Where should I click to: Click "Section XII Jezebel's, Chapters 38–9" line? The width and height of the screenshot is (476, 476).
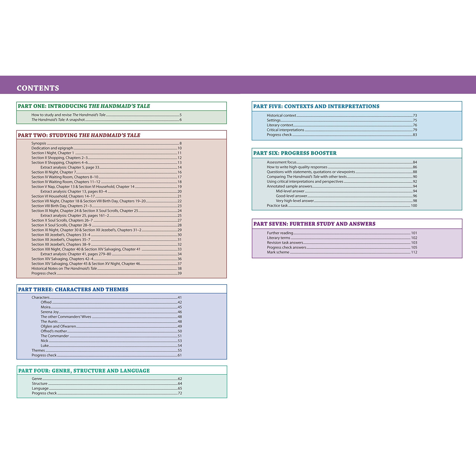pyautogui.click(x=106, y=244)
